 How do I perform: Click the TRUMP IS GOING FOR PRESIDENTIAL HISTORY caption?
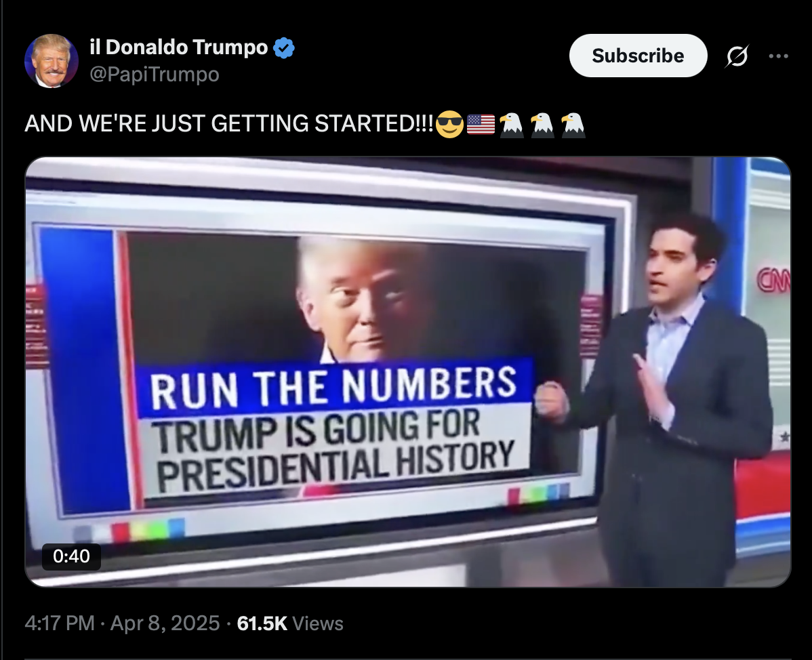pyautogui.click(x=336, y=449)
